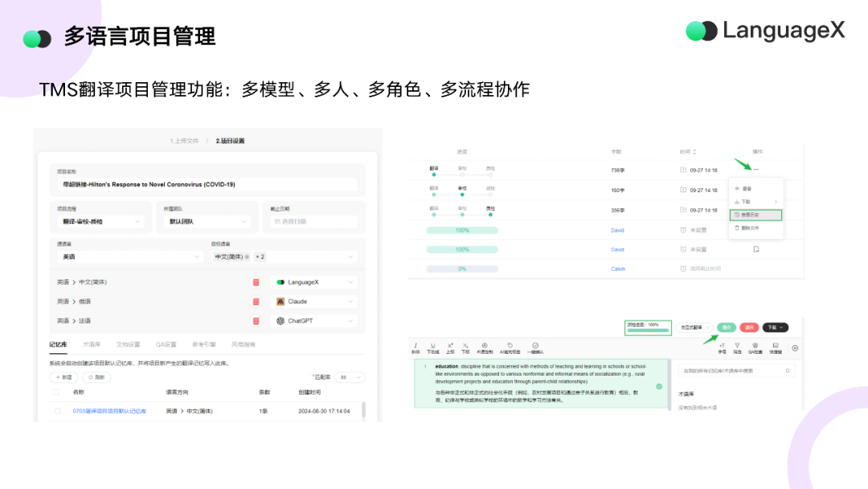Click the terminology search input field
The image size is (868, 489).
point(738,370)
